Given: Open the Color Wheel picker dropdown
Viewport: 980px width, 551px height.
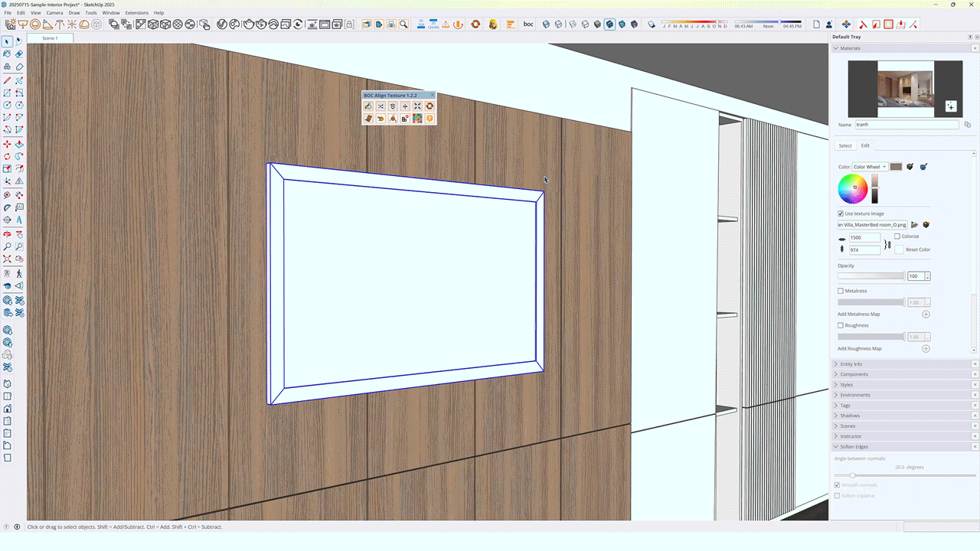Looking at the screenshot, I should [x=870, y=167].
